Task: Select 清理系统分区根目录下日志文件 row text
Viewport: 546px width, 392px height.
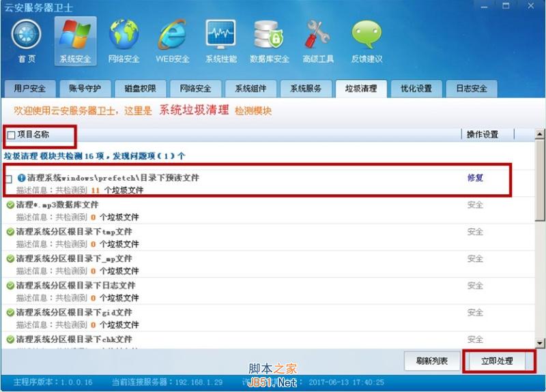Action: tap(76, 286)
